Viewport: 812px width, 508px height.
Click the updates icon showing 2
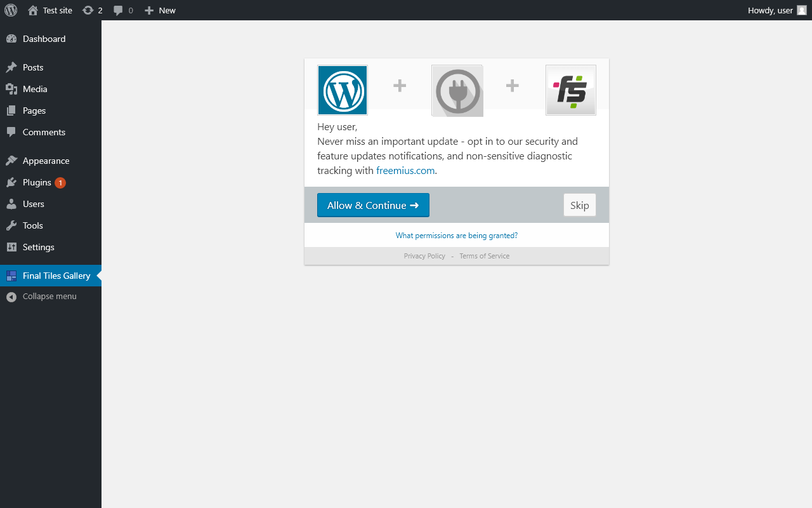(x=93, y=10)
